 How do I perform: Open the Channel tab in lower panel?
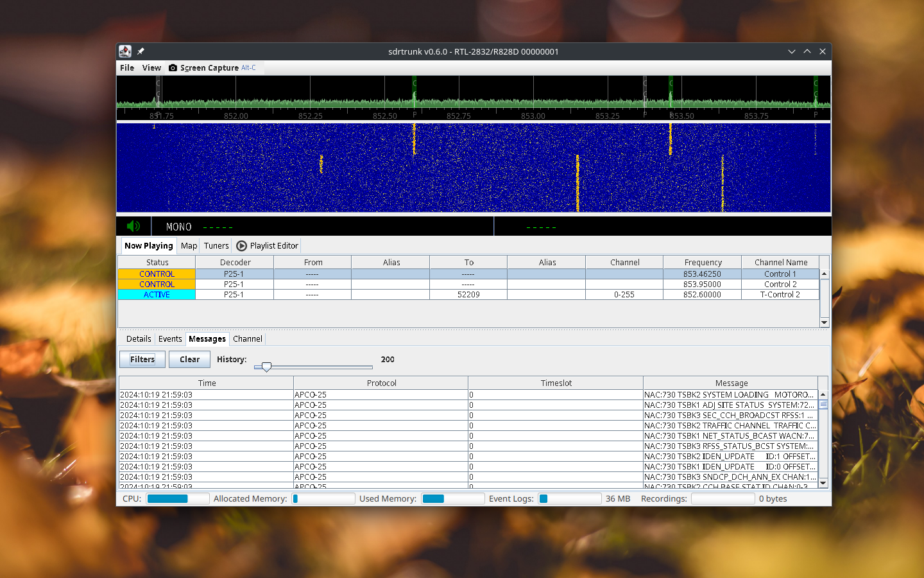tap(248, 338)
